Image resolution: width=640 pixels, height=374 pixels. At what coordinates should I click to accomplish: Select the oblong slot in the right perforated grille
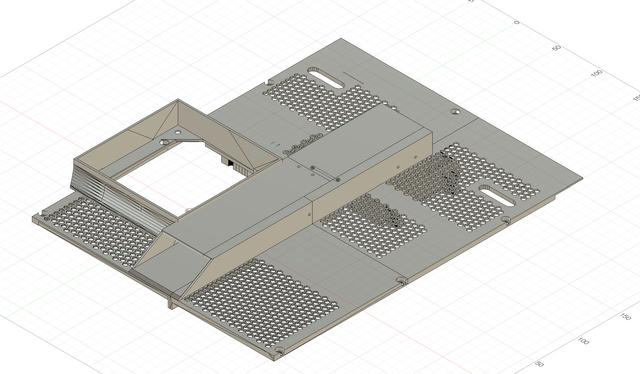tap(496, 196)
